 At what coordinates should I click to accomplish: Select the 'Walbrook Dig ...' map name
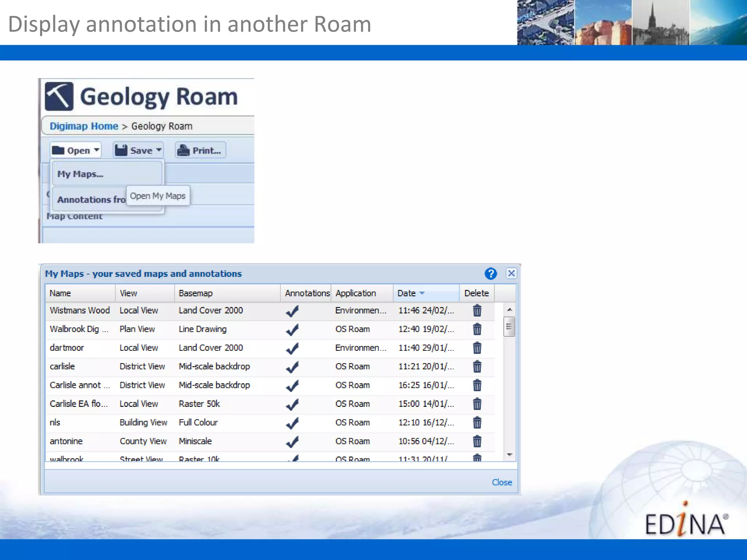click(79, 329)
